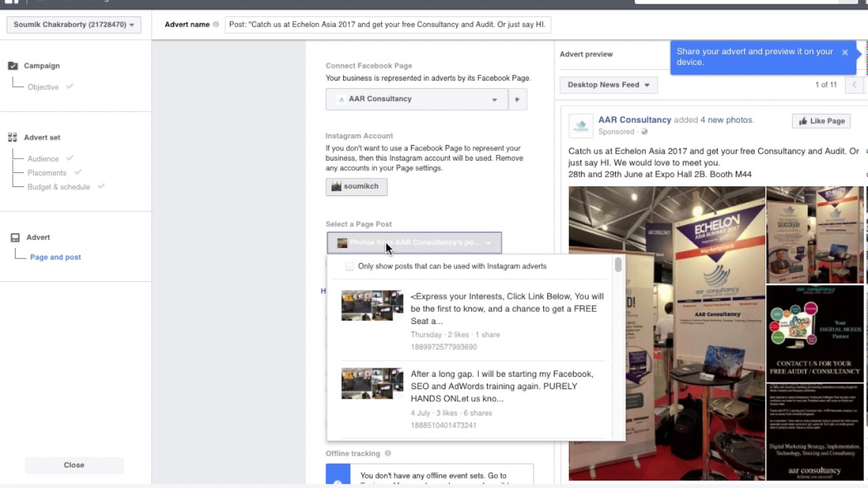Open the large Echelon booth photo

(667, 333)
